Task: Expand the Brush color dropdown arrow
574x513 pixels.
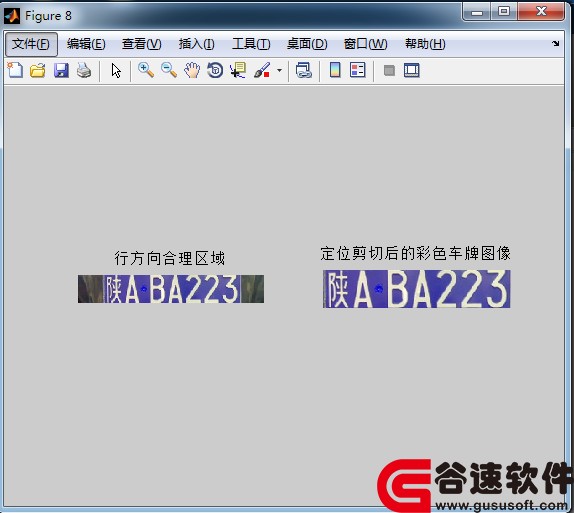Action: coord(279,70)
